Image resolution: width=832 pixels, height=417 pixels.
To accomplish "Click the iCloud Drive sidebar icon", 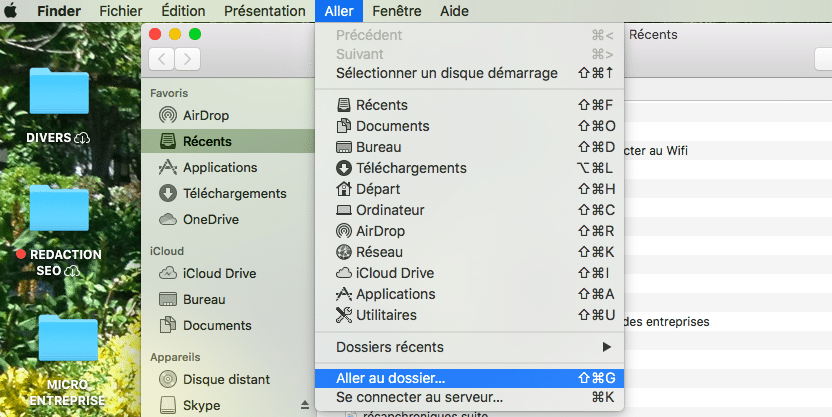I will [168, 273].
